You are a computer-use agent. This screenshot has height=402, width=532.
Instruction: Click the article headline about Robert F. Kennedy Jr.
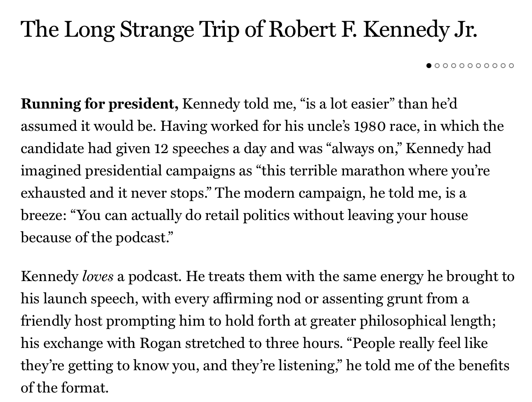pos(249,29)
